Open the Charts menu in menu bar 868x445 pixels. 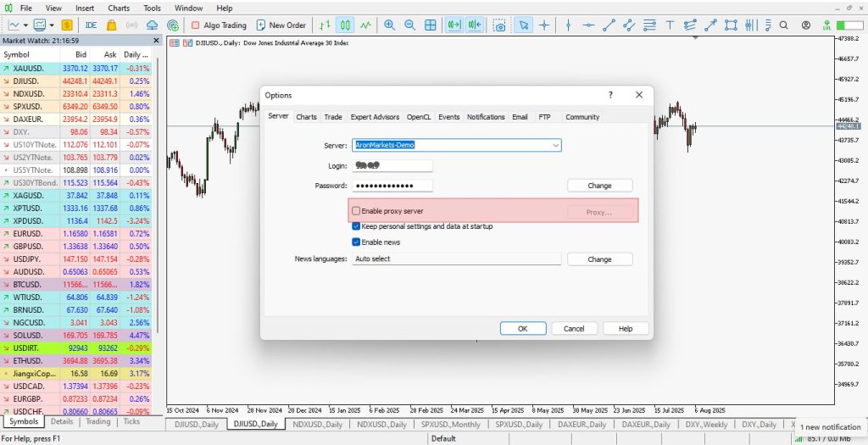[119, 8]
